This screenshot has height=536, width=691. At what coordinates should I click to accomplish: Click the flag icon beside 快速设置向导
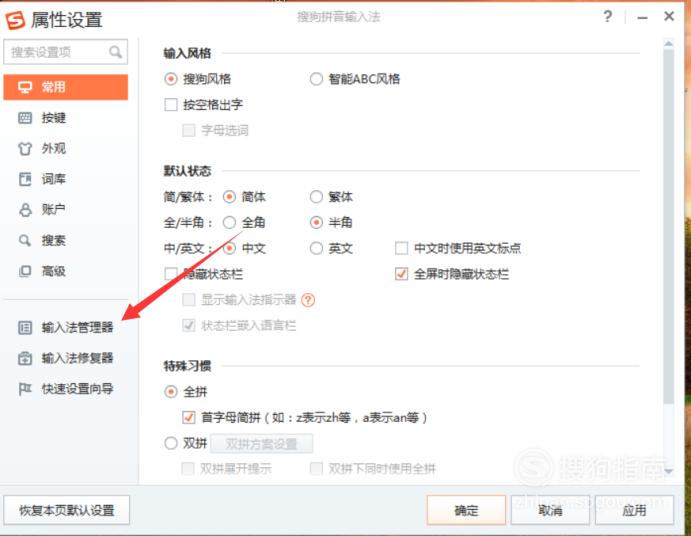point(25,389)
